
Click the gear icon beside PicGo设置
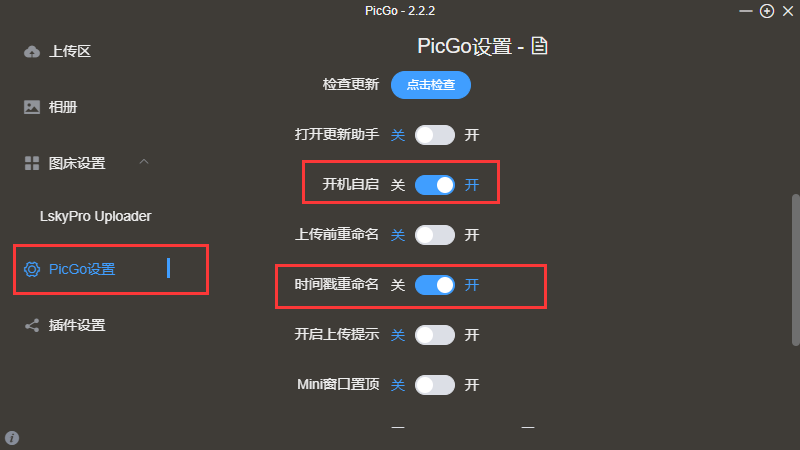pos(32,269)
